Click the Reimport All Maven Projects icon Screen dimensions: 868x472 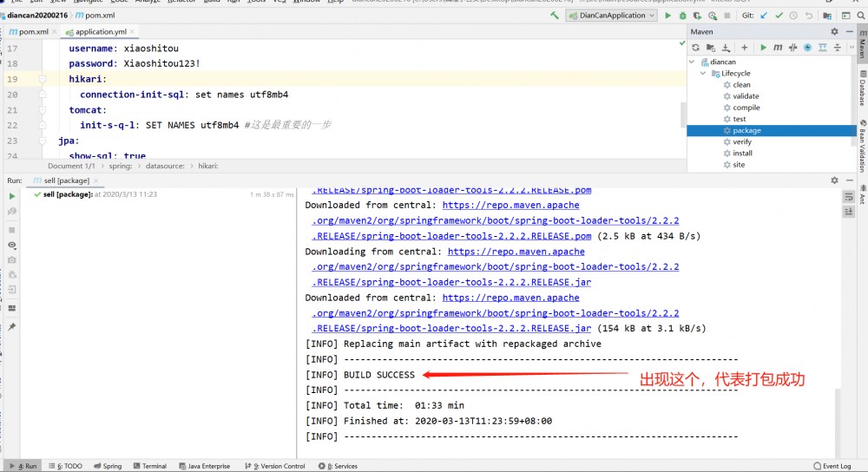pos(695,48)
